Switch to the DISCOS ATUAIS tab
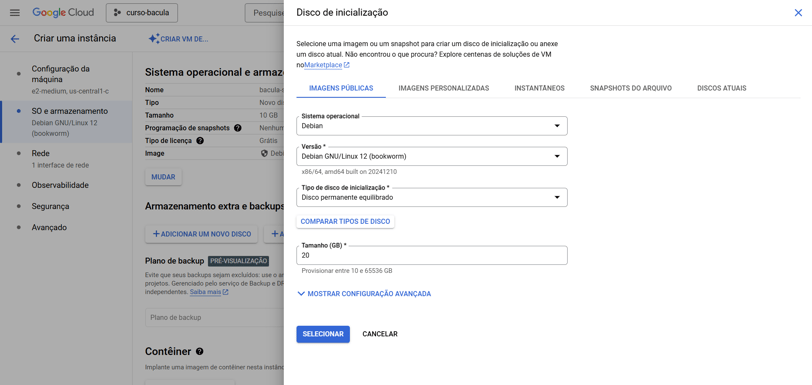 (721, 88)
